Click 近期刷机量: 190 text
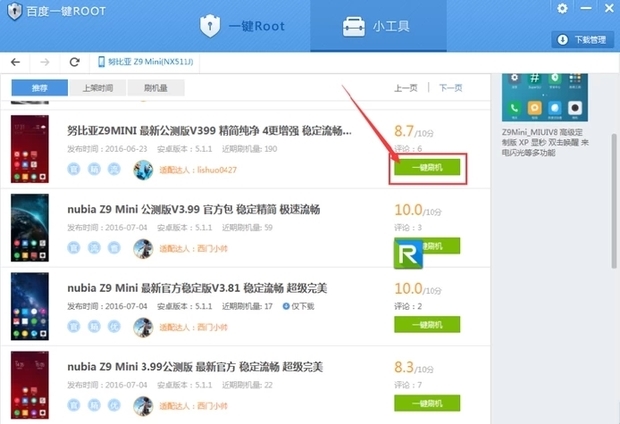This screenshot has width=620, height=424. tap(250, 149)
